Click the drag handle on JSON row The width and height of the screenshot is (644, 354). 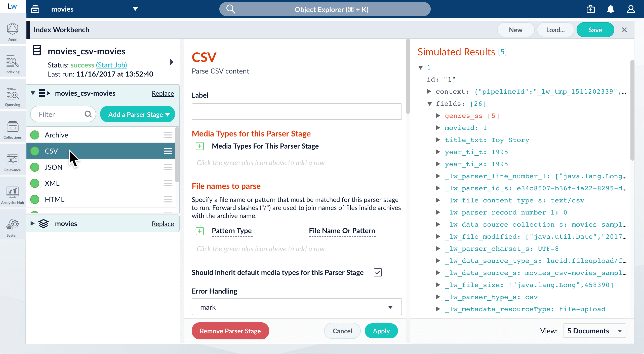(x=168, y=167)
